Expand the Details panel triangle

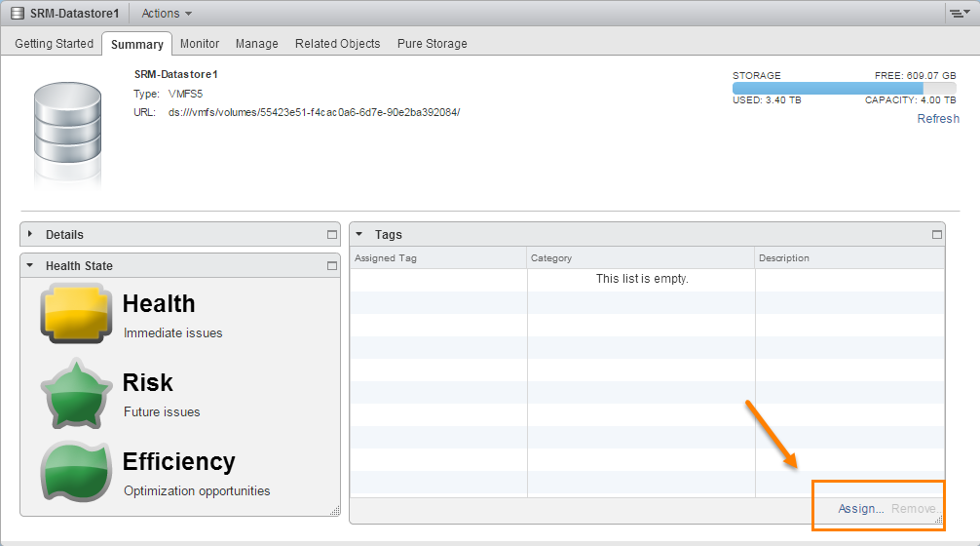tap(29, 234)
